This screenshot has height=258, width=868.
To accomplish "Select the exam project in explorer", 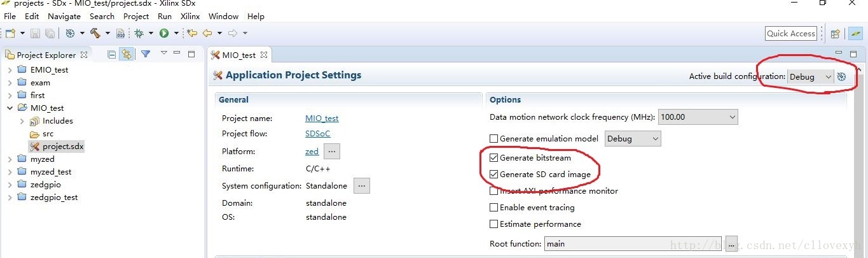I will (x=34, y=82).
